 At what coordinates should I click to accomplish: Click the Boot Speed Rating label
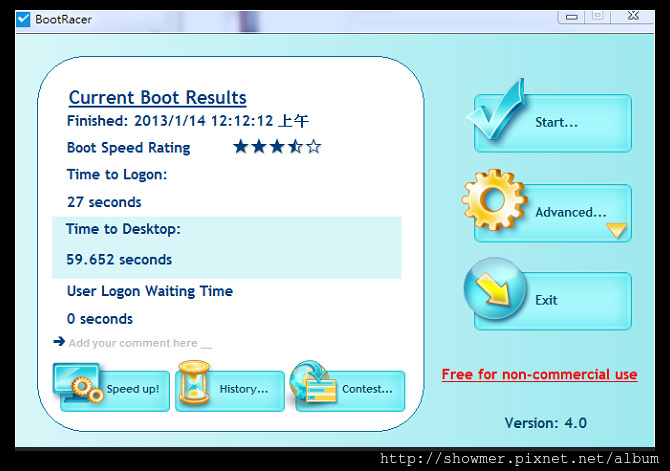129,148
